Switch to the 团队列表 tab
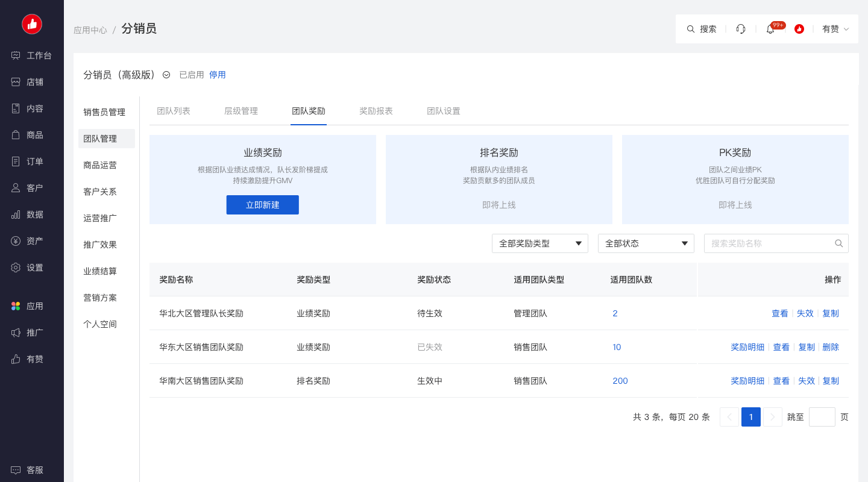The height and width of the screenshot is (482, 868). 174,111
